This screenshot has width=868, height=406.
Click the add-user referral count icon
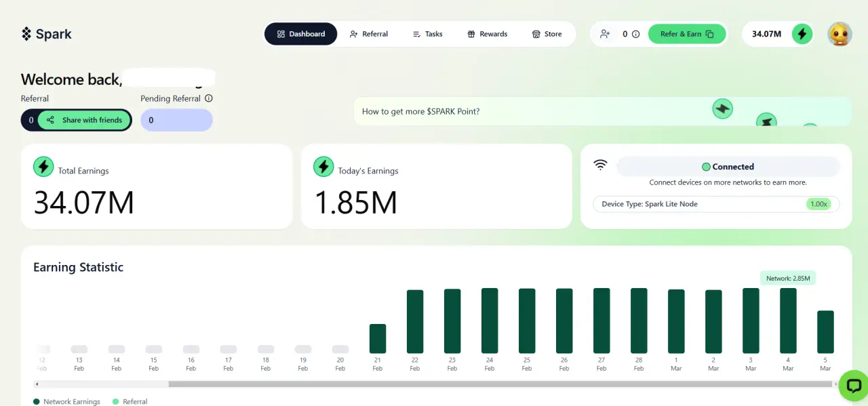(605, 34)
